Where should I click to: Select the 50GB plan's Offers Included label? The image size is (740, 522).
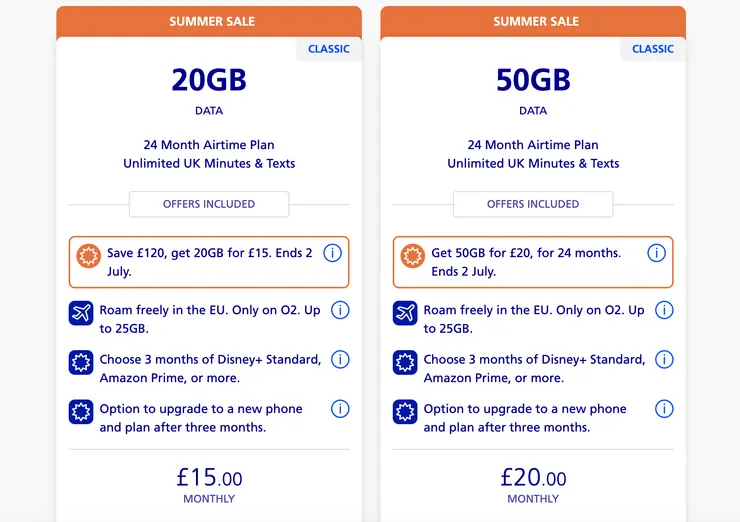tap(533, 204)
